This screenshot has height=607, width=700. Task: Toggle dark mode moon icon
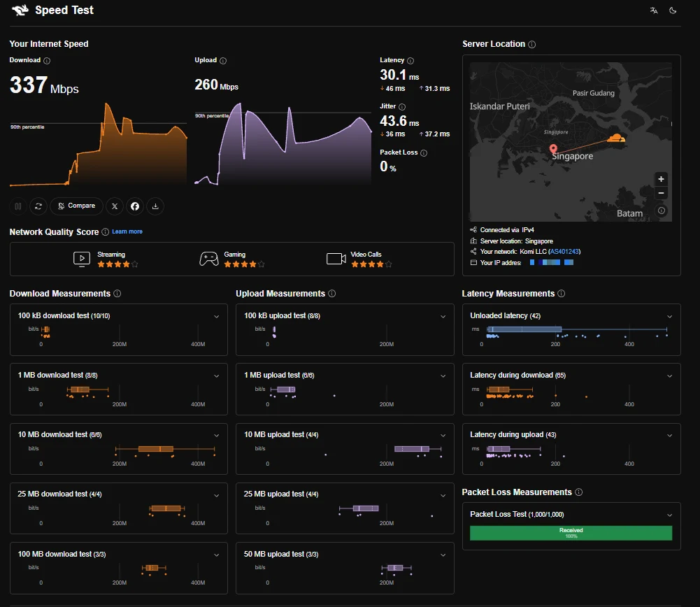pos(673,10)
